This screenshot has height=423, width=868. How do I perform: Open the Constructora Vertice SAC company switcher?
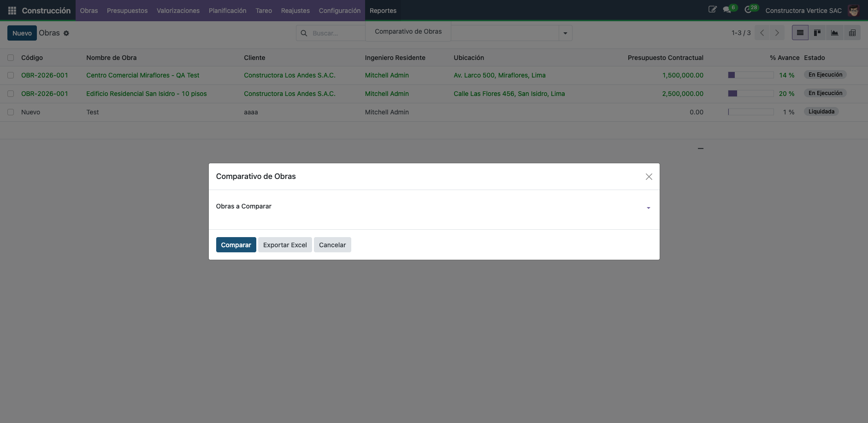pos(803,10)
